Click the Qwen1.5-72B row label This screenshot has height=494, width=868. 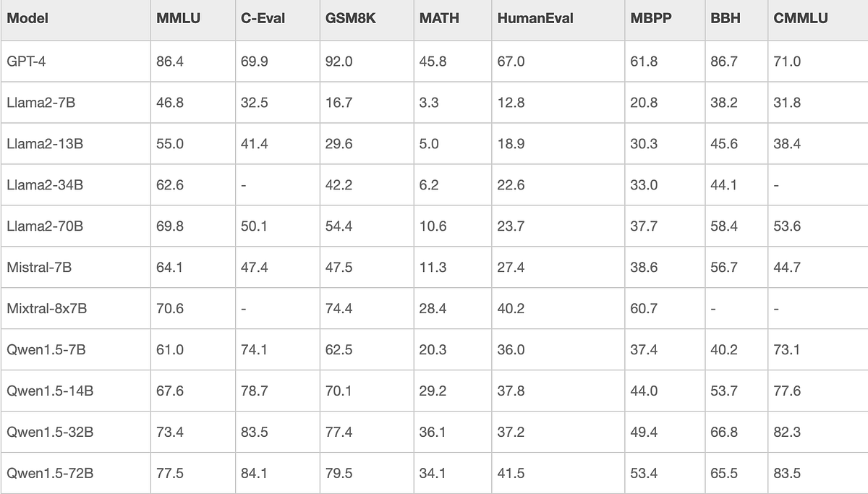pyautogui.click(x=50, y=474)
